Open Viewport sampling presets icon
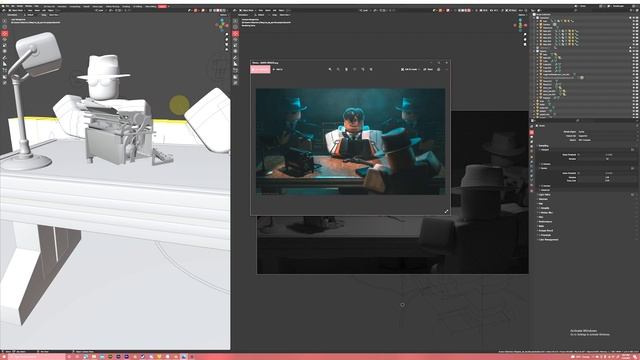640x360 pixels. pyautogui.click(x=633, y=150)
